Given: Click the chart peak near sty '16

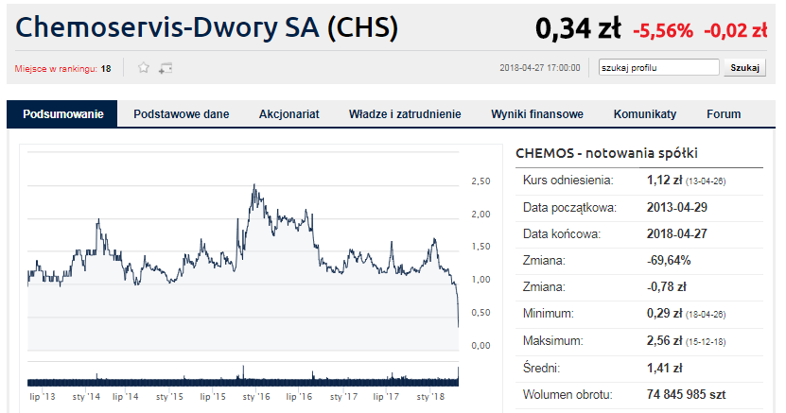Looking at the screenshot, I should 254,185.
